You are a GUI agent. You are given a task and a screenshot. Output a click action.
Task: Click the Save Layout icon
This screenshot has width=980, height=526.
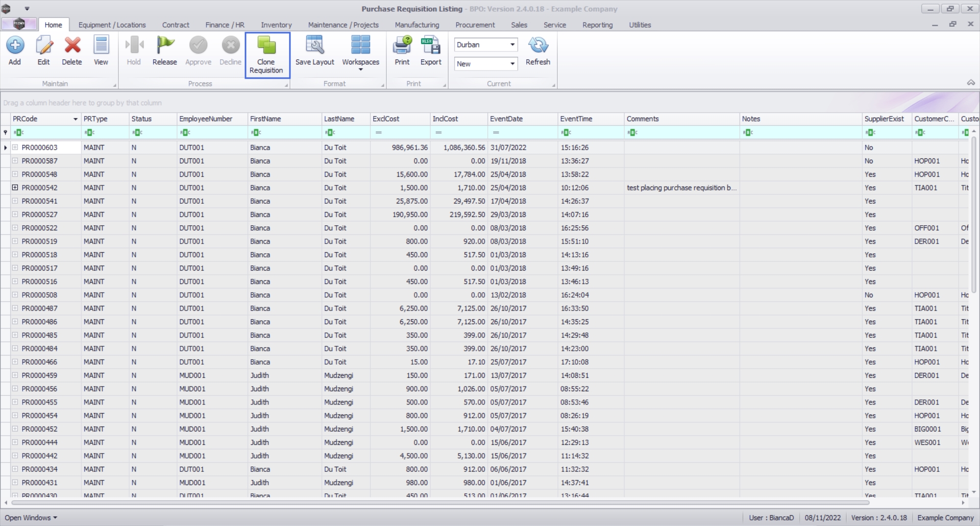point(314,45)
